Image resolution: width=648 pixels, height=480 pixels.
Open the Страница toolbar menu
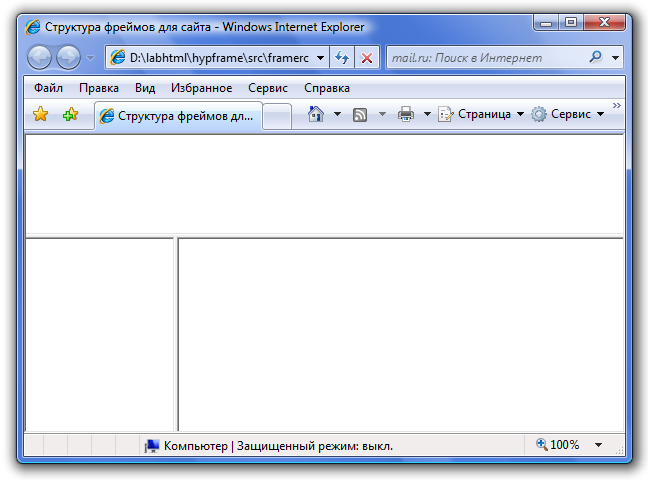click(481, 114)
